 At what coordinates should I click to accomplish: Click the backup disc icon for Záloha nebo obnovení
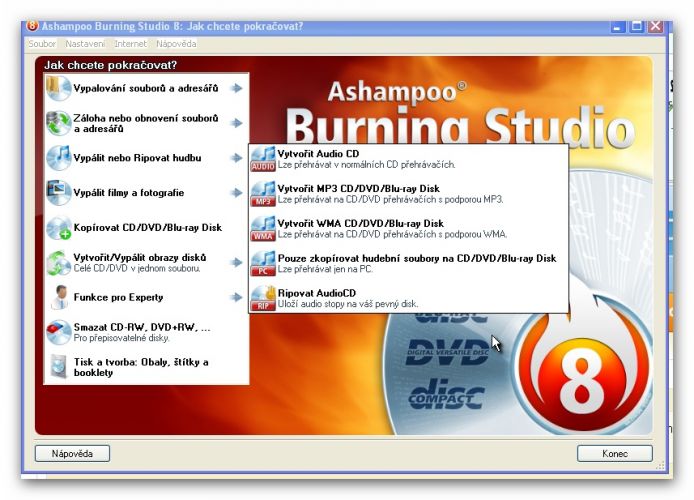(x=58, y=123)
